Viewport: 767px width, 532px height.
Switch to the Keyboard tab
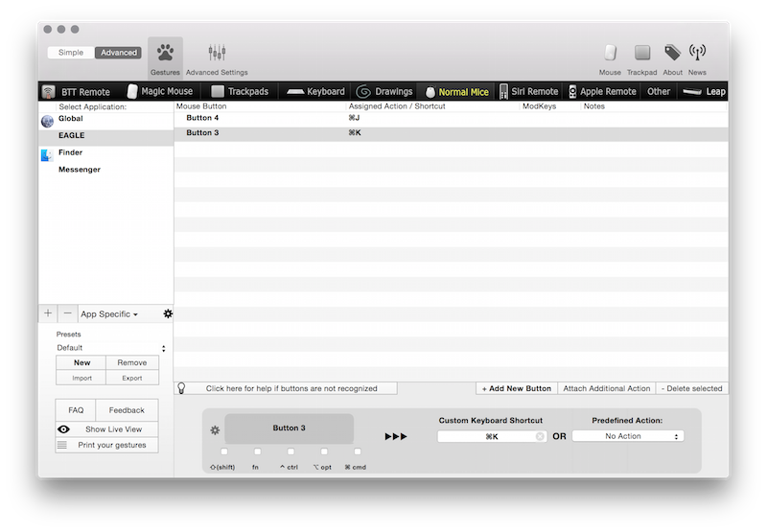(x=316, y=92)
